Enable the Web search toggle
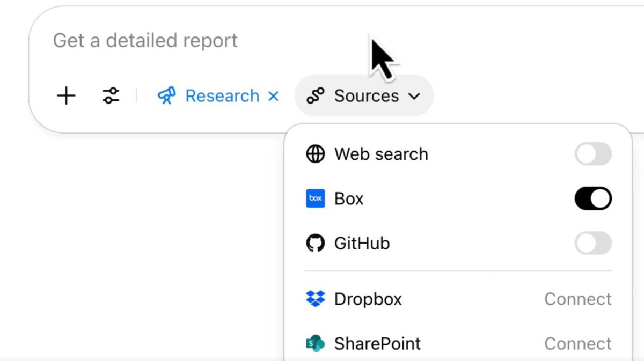 click(593, 154)
